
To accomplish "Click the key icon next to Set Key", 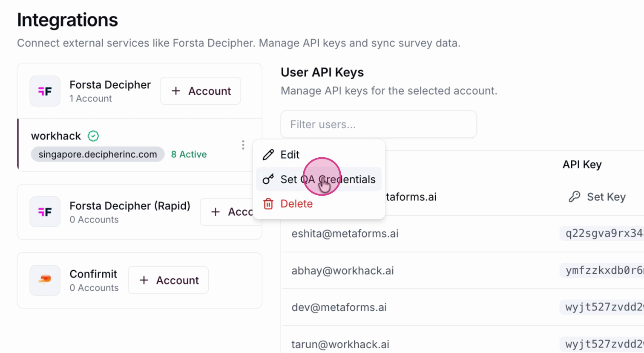I will click(574, 197).
